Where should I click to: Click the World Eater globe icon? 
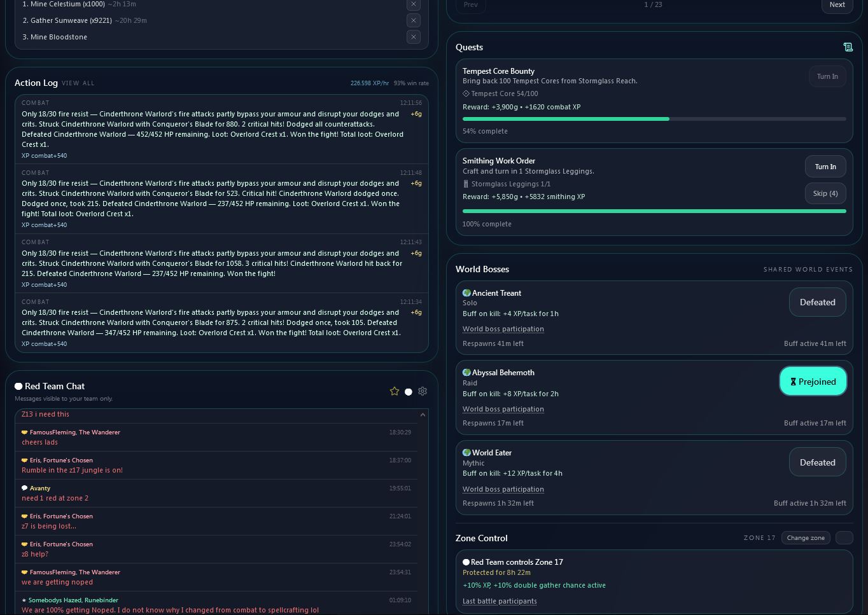[x=466, y=453]
